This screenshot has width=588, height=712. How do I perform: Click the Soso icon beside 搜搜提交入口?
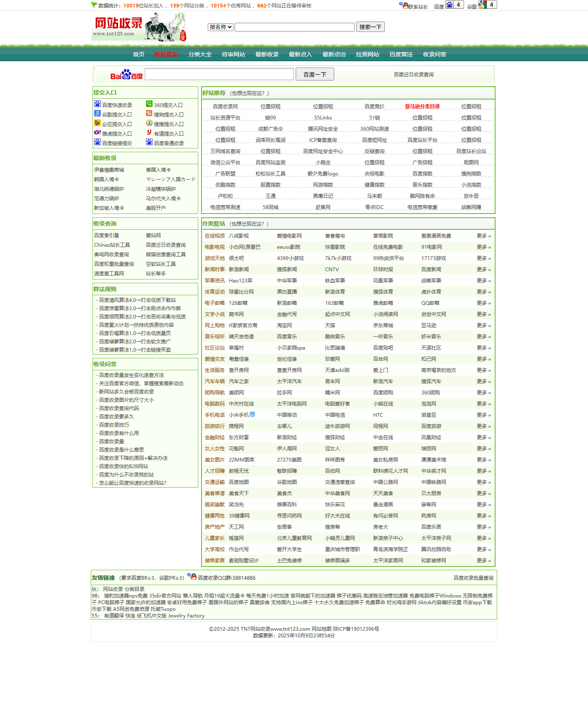pyautogui.click(x=149, y=123)
